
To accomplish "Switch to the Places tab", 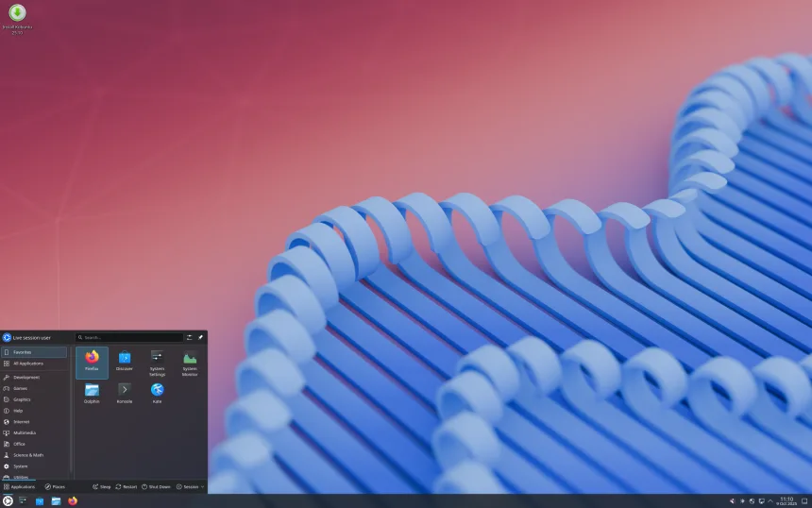I will [x=55, y=486].
